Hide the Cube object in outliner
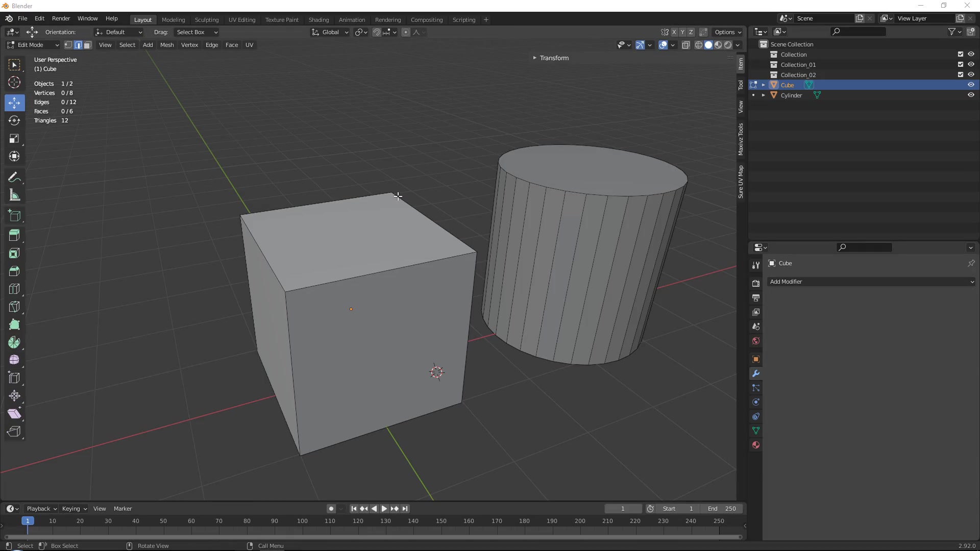 [971, 85]
